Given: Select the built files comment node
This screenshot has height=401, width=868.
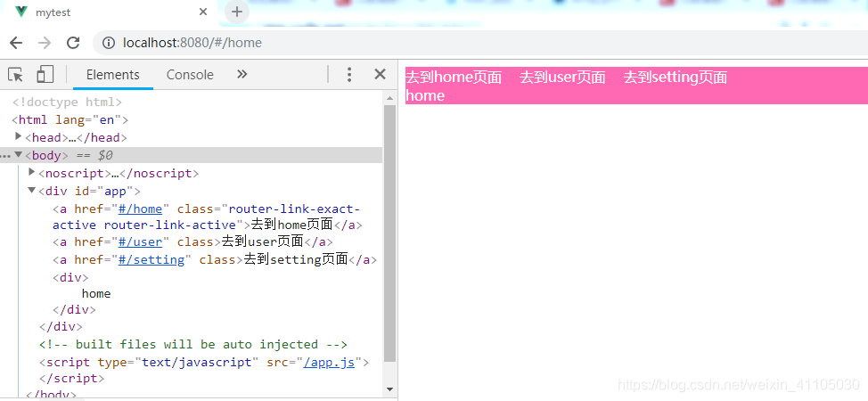Looking at the screenshot, I should (x=193, y=345).
